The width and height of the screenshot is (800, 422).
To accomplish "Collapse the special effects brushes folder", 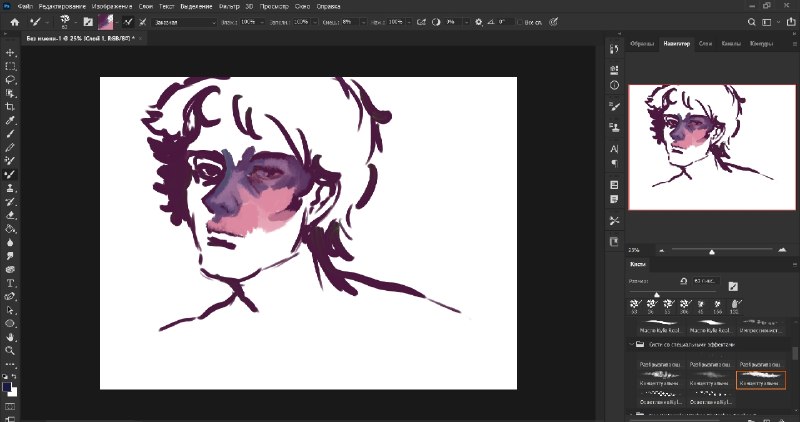I will pos(632,344).
